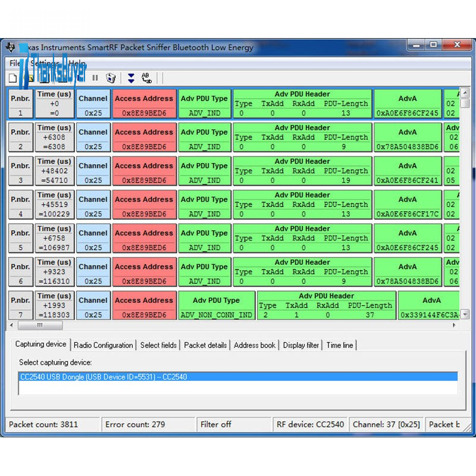Click the clear packets trash icon
Image resolution: width=476 pixels, height=476 pixels.
point(111,78)
